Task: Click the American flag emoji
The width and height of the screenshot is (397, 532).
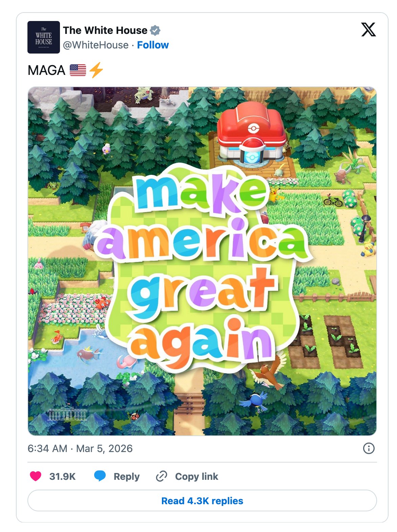Action: tap(78, 70)
